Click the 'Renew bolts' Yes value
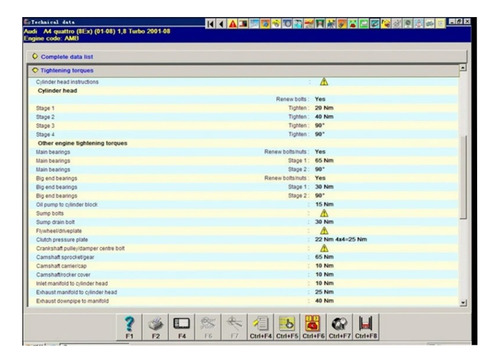 tap(320, 99)
